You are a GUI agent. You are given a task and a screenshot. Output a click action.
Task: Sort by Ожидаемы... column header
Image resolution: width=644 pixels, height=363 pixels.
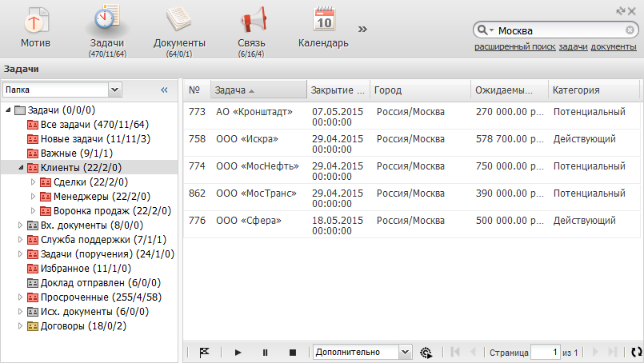point(510,90)
